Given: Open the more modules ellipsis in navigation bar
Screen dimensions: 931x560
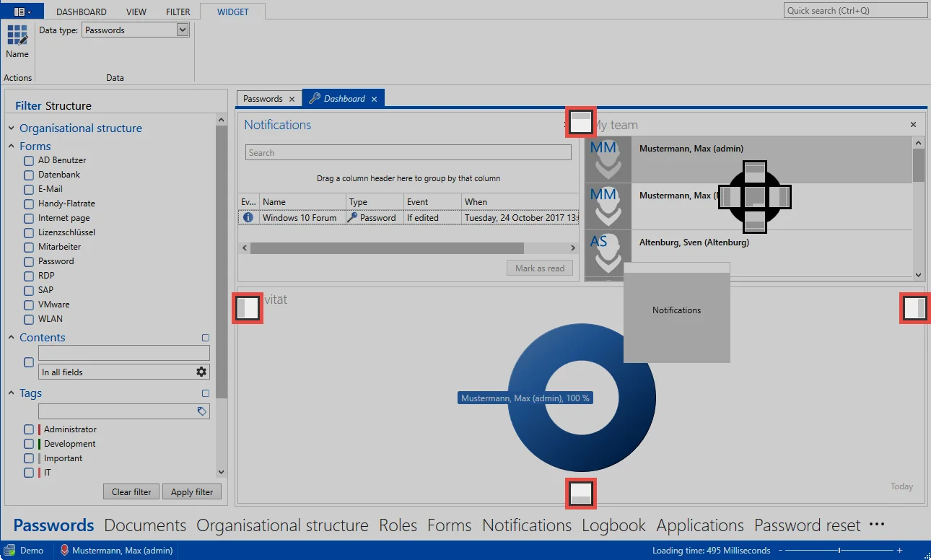Looking at the screenshot, I should pos(877,525).
